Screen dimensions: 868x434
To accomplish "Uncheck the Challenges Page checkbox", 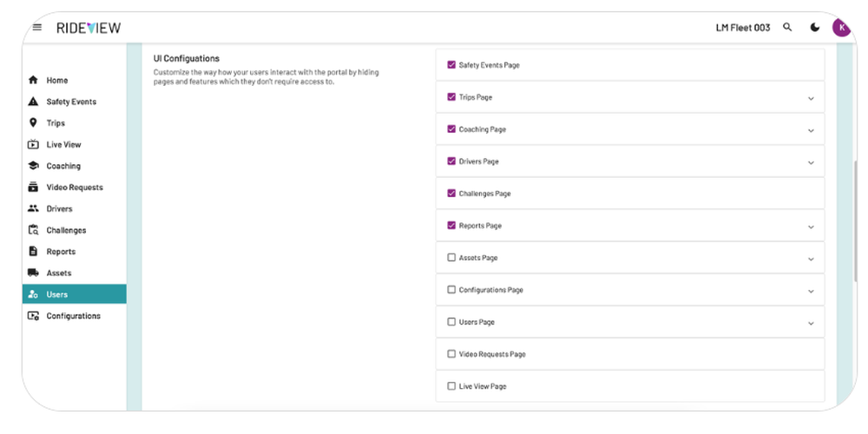I will tap(451, 194).
